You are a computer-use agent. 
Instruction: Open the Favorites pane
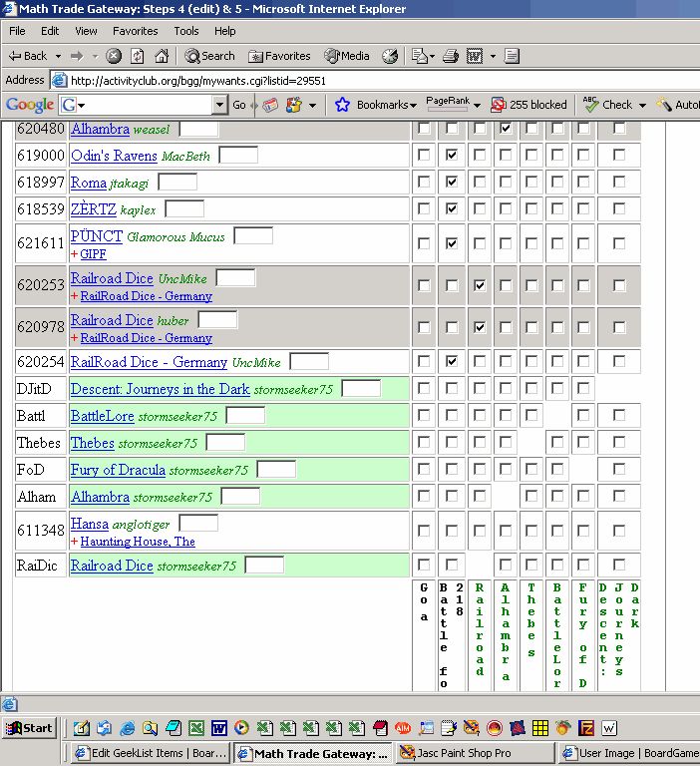click(x=279, y=57)
